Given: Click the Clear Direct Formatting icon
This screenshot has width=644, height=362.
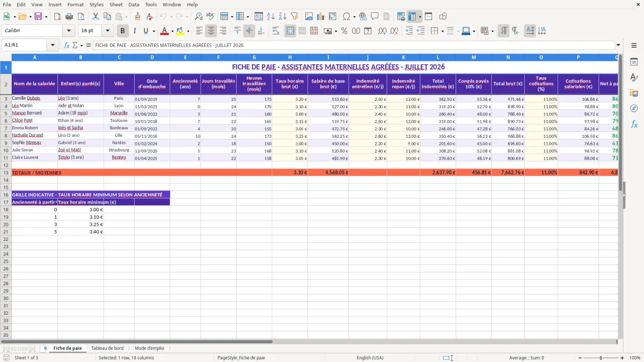Looking at the screenshot, I should click(x=150, y=17).
